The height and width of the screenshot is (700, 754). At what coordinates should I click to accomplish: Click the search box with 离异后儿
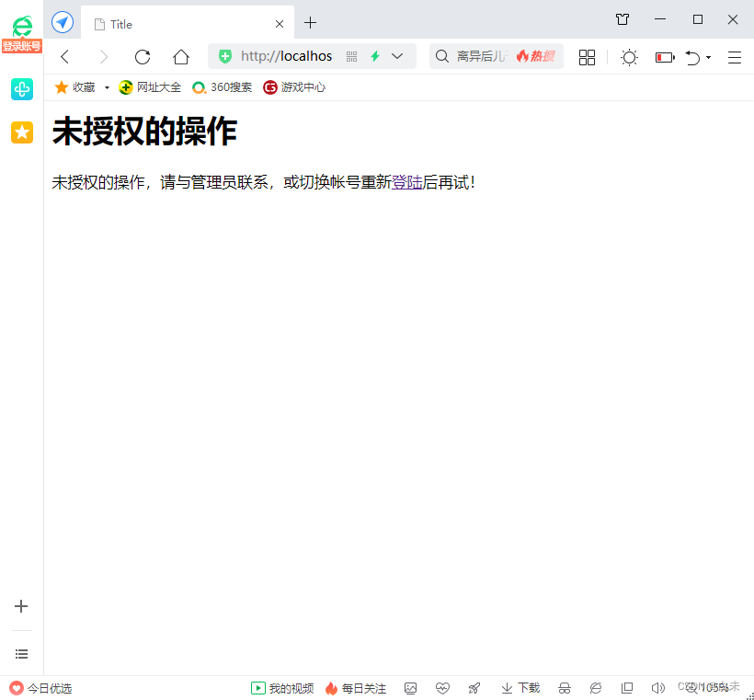[x=497, y=56]
